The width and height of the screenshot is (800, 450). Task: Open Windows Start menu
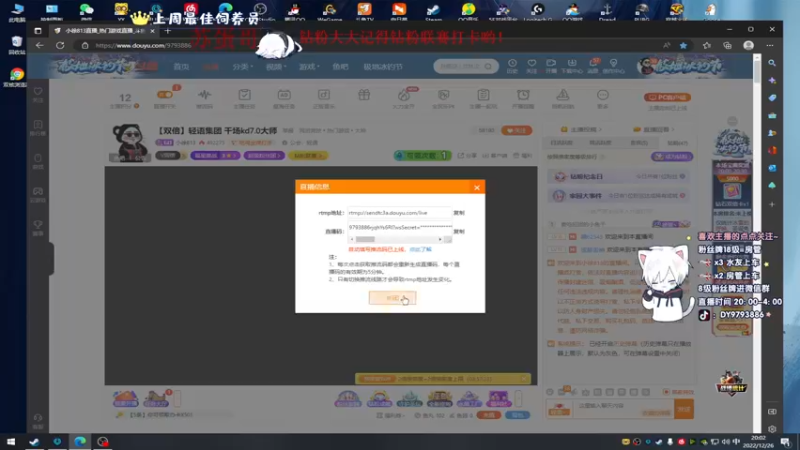(x=11, y=441)
